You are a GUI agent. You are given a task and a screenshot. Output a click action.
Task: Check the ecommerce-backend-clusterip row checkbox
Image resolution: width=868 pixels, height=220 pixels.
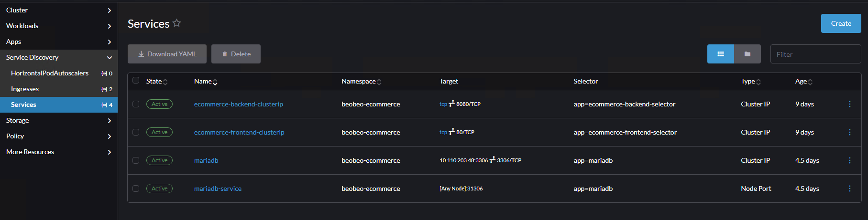click(x=136, y=104)
